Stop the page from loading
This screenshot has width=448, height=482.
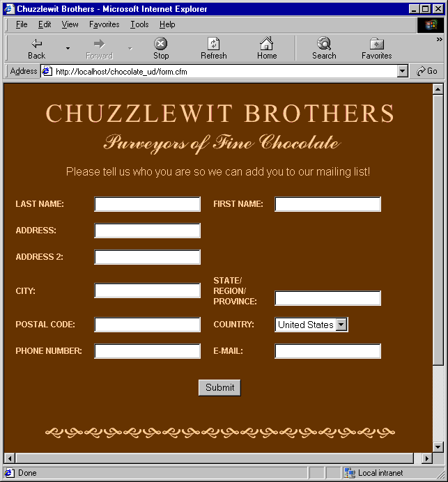pyautogui.click(x=161, y=49)
